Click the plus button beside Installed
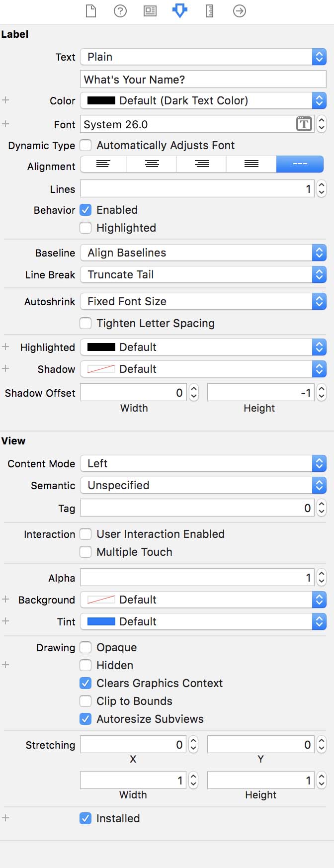This screenshot has width=334, height=868. [x=5, y=818]
